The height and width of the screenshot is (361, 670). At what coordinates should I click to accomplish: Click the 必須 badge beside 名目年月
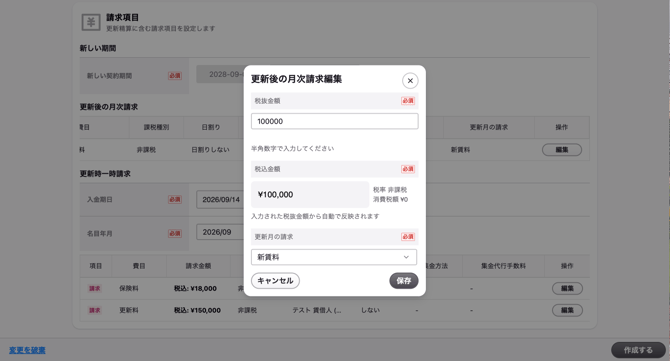175,233
